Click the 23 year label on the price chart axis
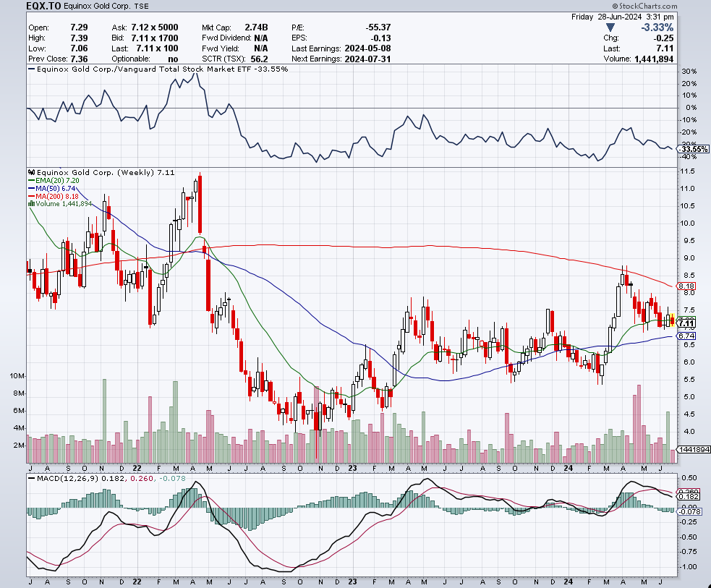The image size is (711, 588). click(352, 468)
